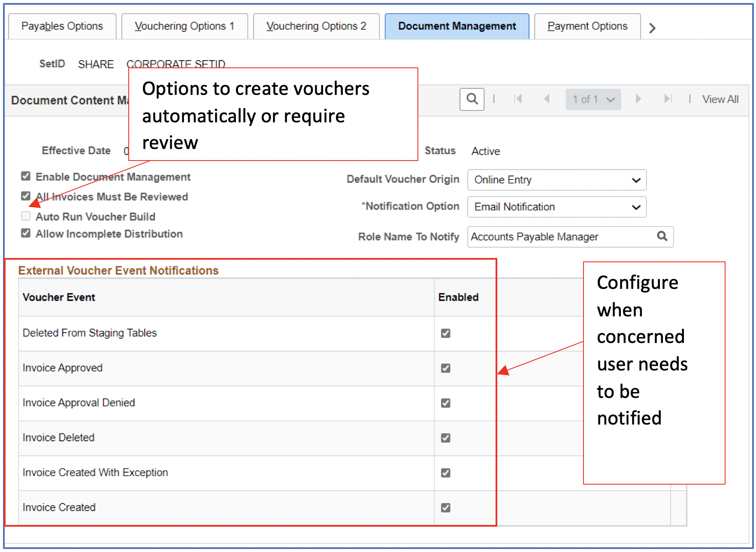Open the Default Voucher Origin dropdown
The height and width of the screenshot is (552, 756).
point(556,180)
